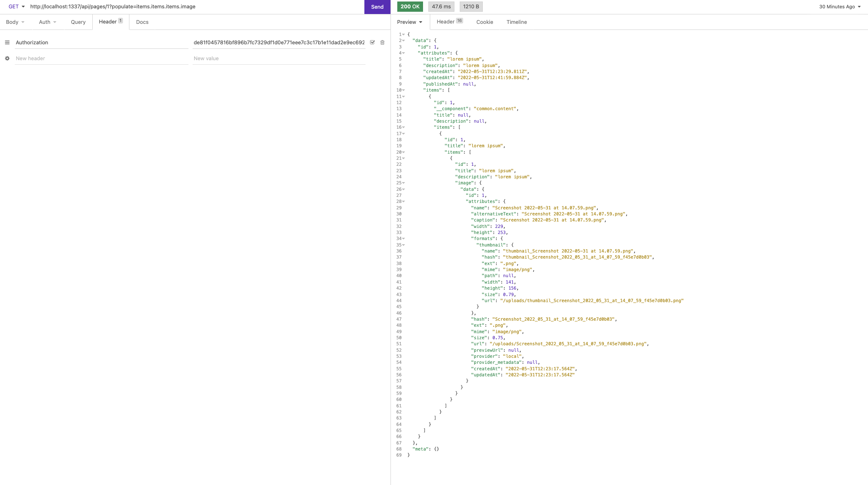Screen dimensions: 868x485
Task: Click the "publishedAt": null line
Action: (x=450, y=84)
